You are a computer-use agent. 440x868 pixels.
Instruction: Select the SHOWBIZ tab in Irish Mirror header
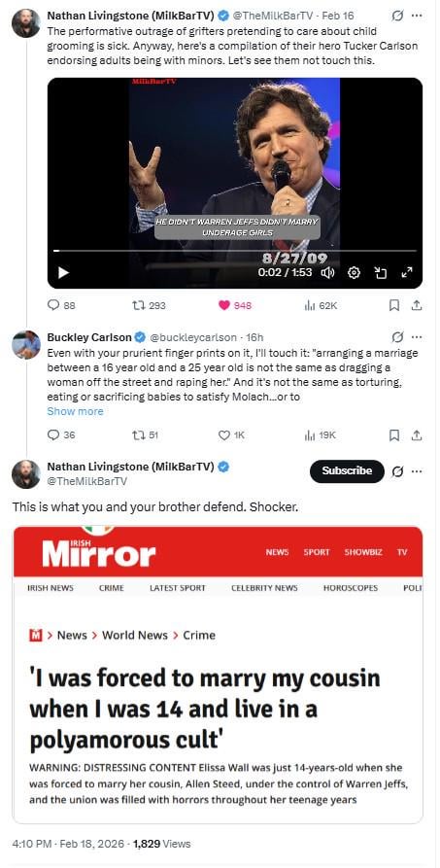[x=363, y=552]
